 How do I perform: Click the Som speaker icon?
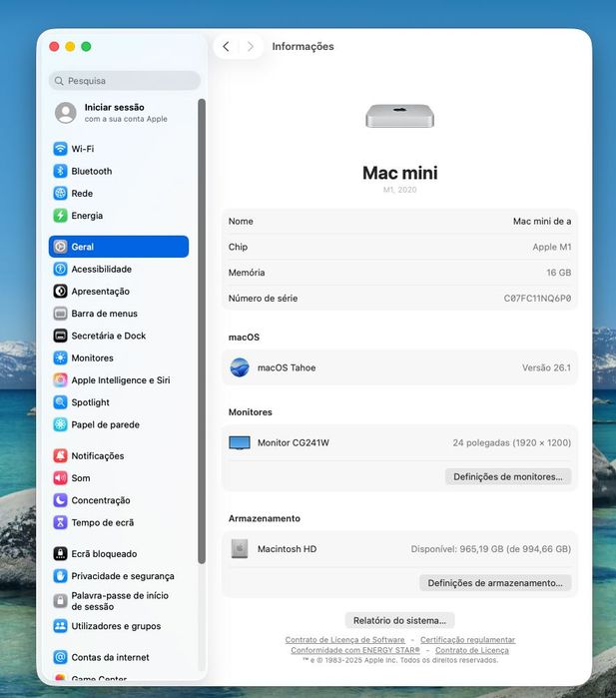[60, 478]
